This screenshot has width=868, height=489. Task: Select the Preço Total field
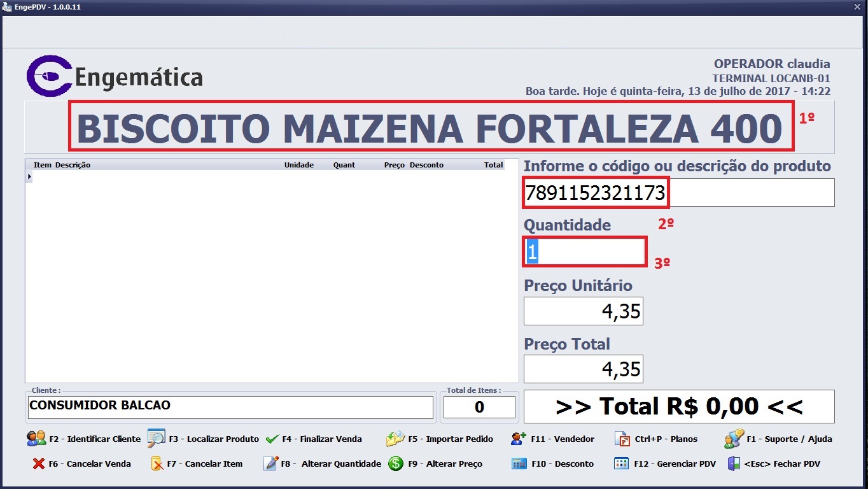[584, 369]
